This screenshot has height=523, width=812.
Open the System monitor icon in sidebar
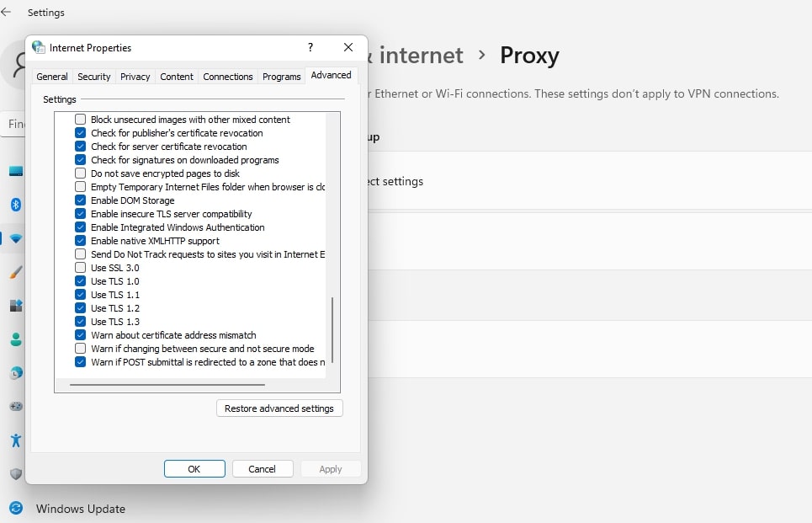point(15,172)
